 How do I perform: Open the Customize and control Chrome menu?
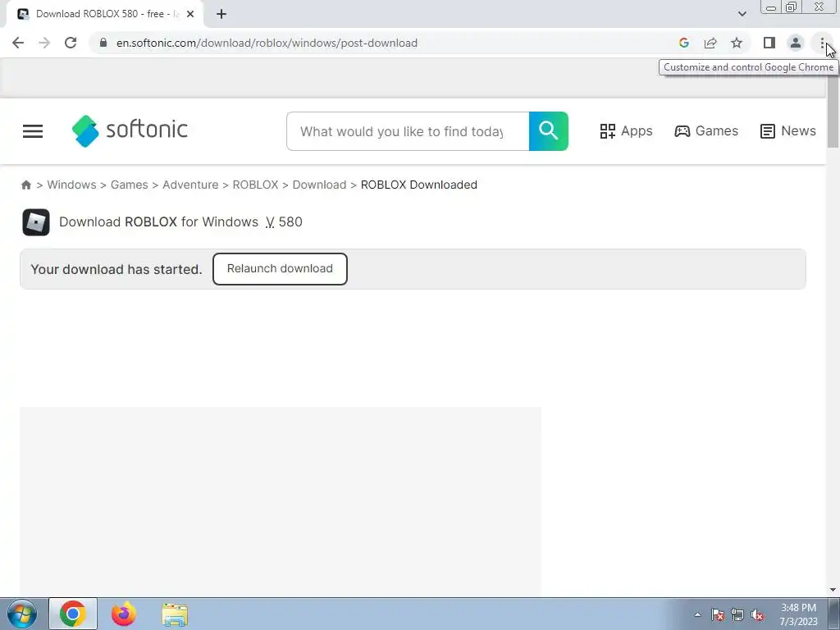tap(822, 43)
